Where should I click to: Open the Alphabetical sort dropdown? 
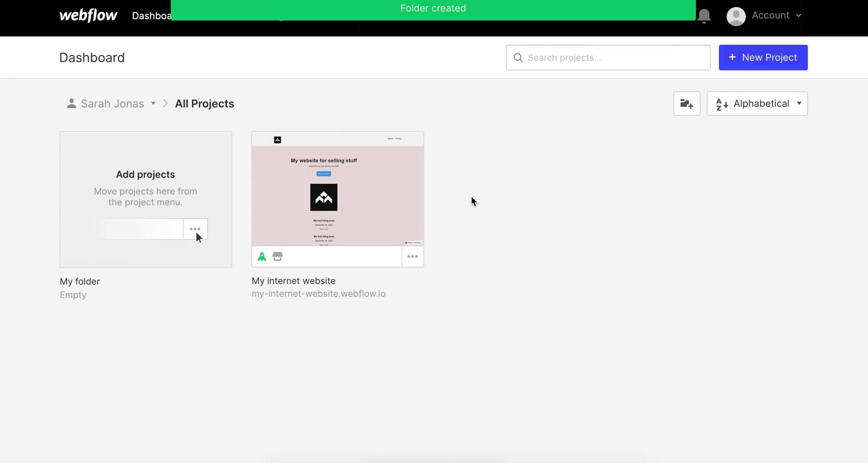(x=757, y=104)
